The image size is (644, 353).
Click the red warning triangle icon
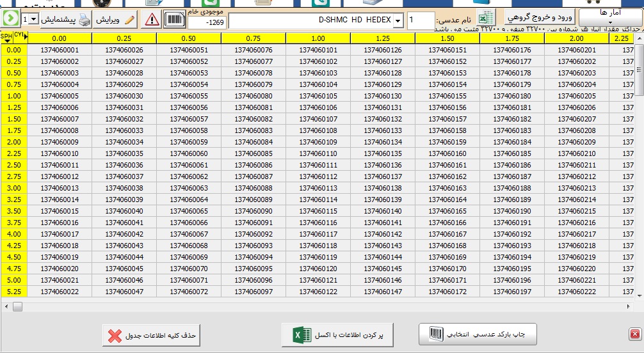coord(151,20)
